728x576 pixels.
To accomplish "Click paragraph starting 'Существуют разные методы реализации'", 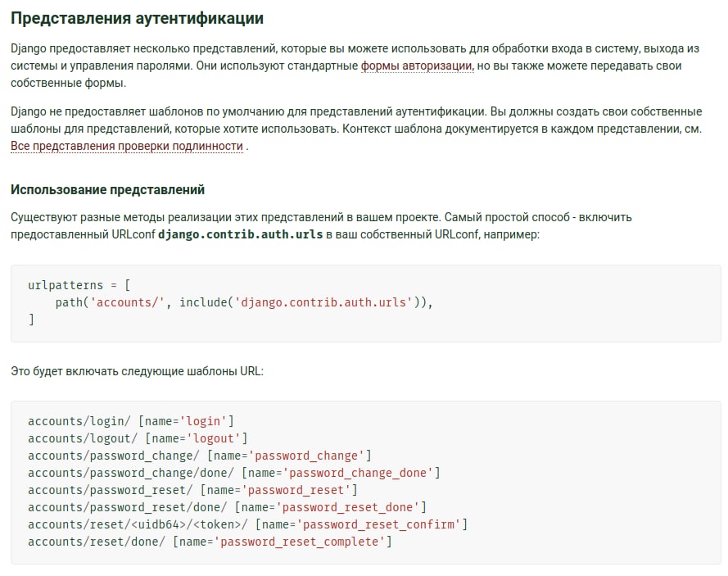I will [321, 226].
